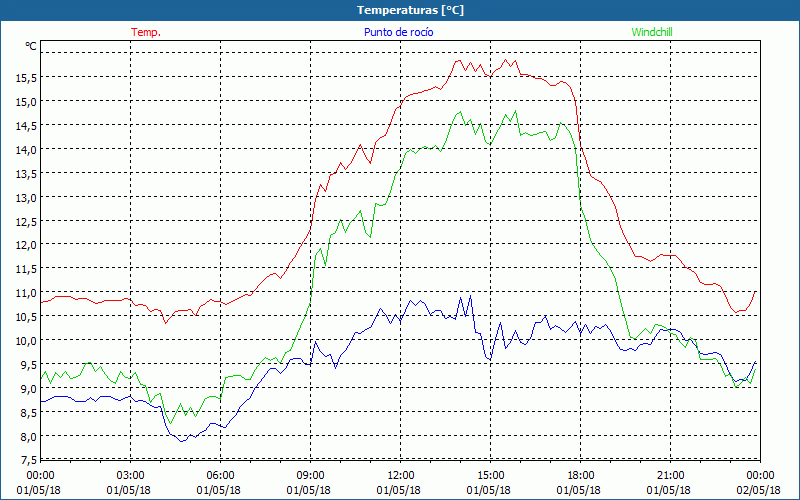The height and width of the screenshot is (500, 800).
Task: Click the 12,0 y-axis value
Action: [26, 245]
